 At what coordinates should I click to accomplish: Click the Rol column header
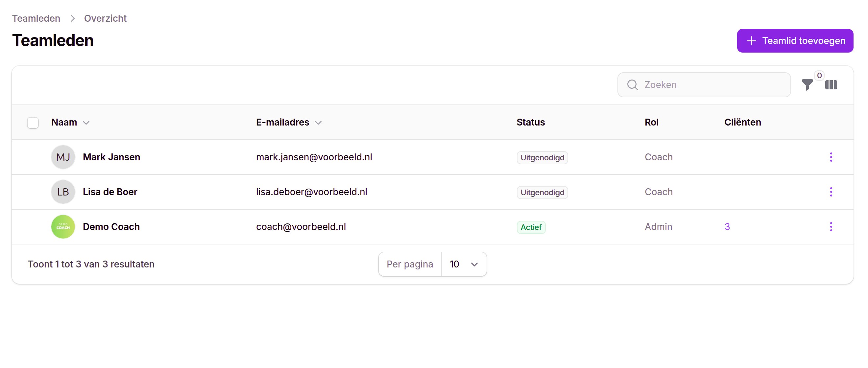click(x=651, y=122)
